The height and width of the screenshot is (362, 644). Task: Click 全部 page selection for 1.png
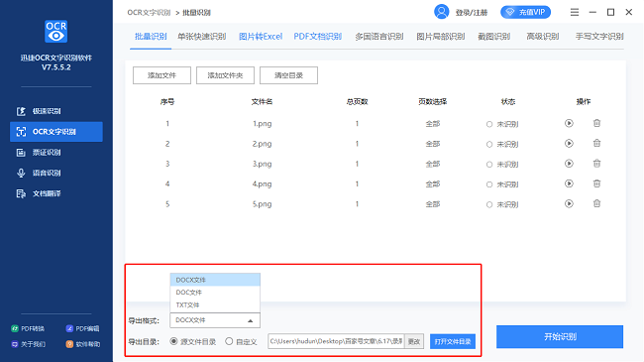point(433,124)
